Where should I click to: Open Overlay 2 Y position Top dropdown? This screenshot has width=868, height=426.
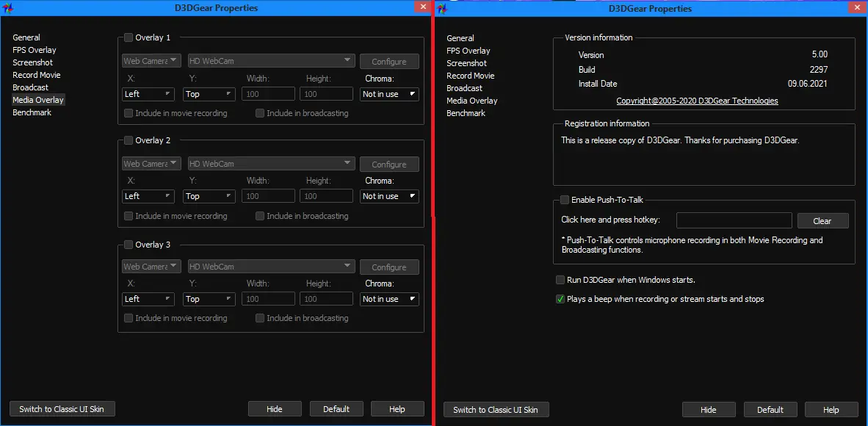pyautogui.click(x=209, y=196)
